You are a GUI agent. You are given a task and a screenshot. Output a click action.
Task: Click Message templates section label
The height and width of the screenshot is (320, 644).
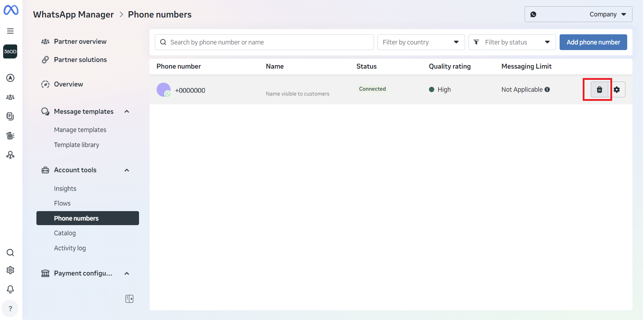[x=84, y=111]
